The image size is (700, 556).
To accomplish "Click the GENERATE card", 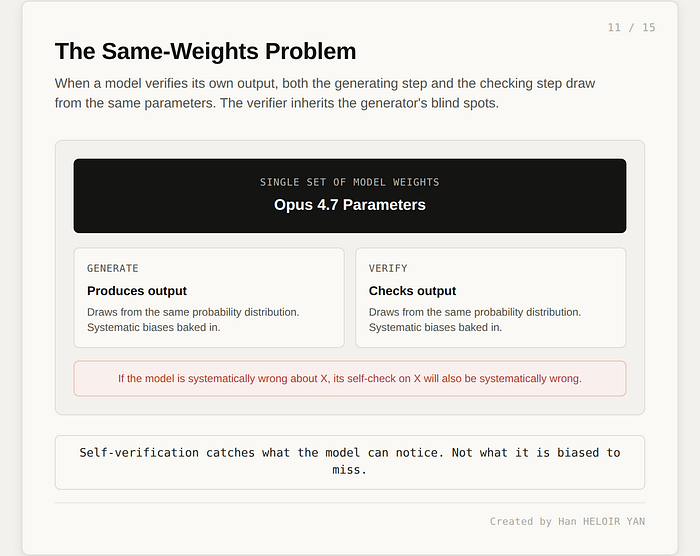I will point(209,297).
